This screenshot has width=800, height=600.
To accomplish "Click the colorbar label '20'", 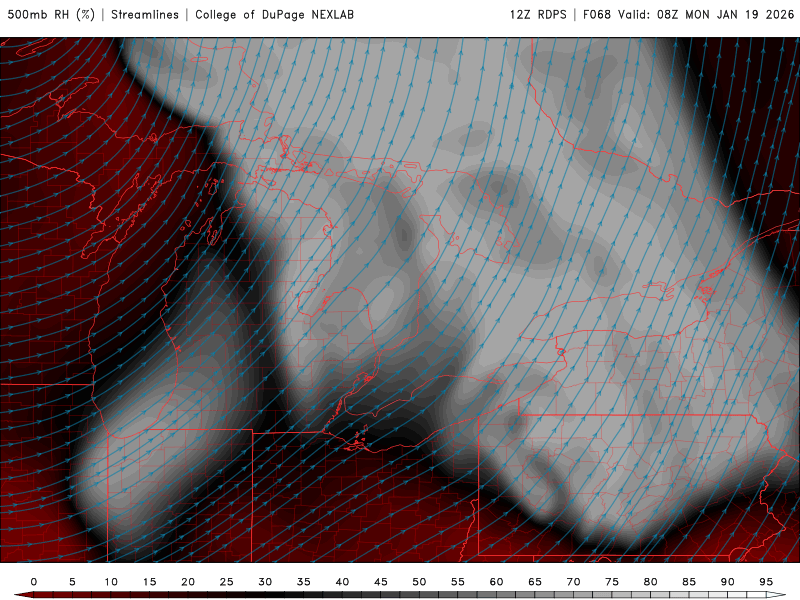I will 188,582.
